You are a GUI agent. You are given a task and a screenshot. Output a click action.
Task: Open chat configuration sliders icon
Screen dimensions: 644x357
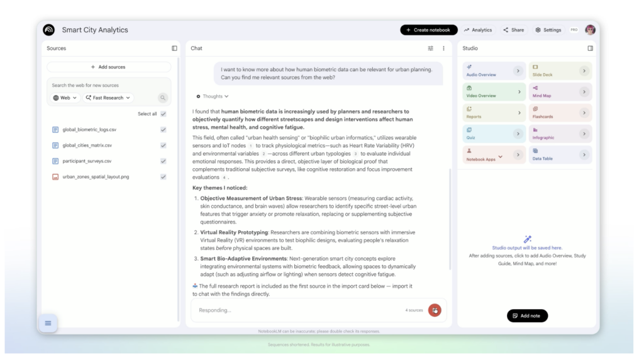click(430, 48)
